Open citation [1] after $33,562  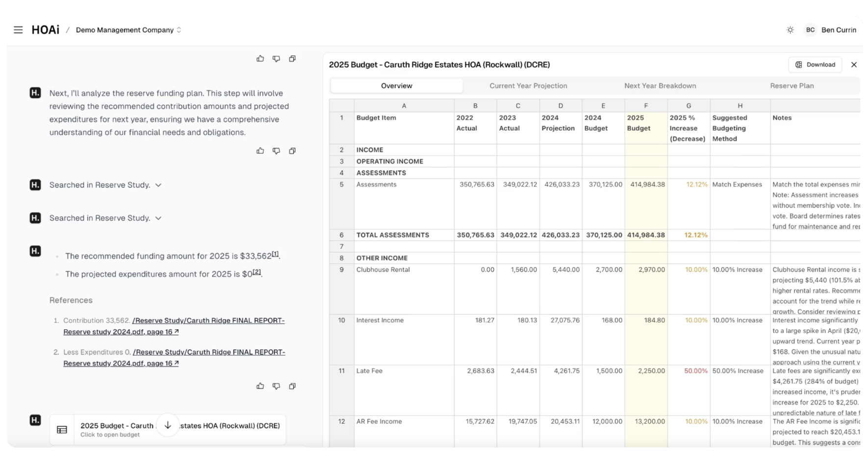[275, 254]
